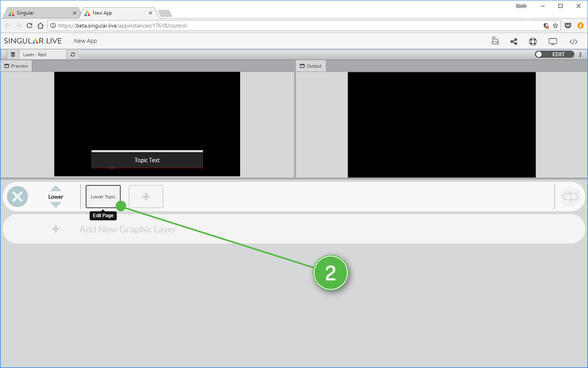Open the help lifebuoy icon
Viewport: 588px width, 368px height.
point(533,41)
